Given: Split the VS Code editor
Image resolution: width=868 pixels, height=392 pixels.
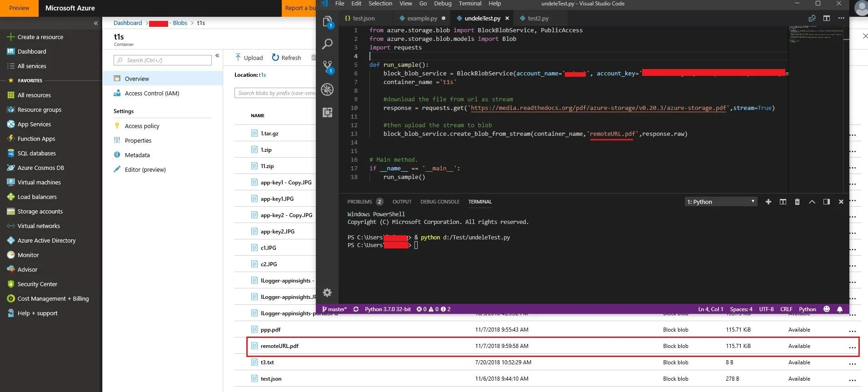Looking at the screenshot, I should pyautogui.click(x=827, y=18).
